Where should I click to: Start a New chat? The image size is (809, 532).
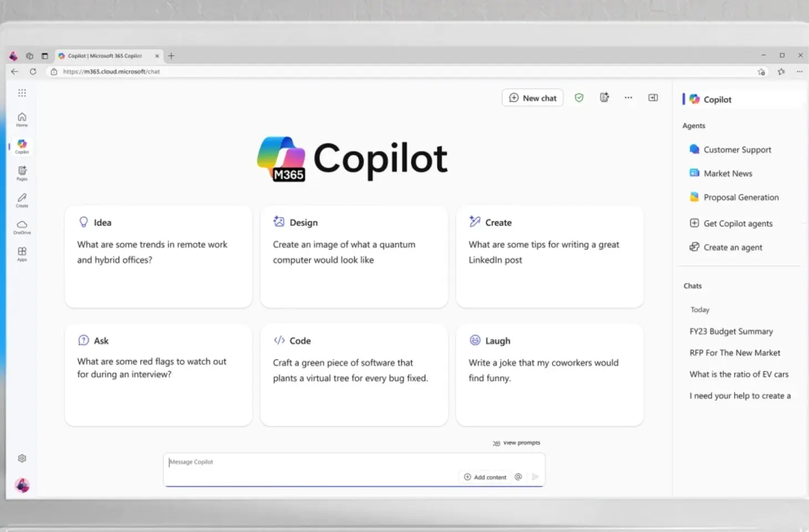click(532, 98)
